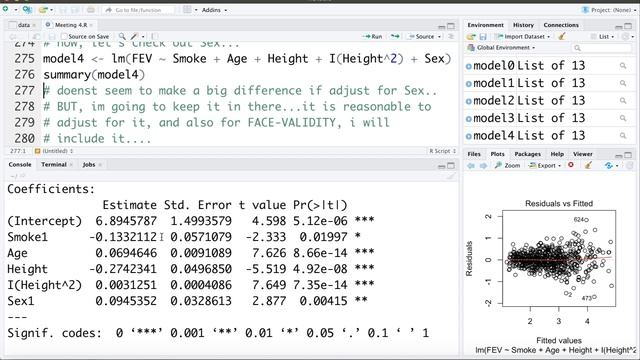640x360 pixels.
Task: Click the Environment search field
Action: [x=602, y=48]
